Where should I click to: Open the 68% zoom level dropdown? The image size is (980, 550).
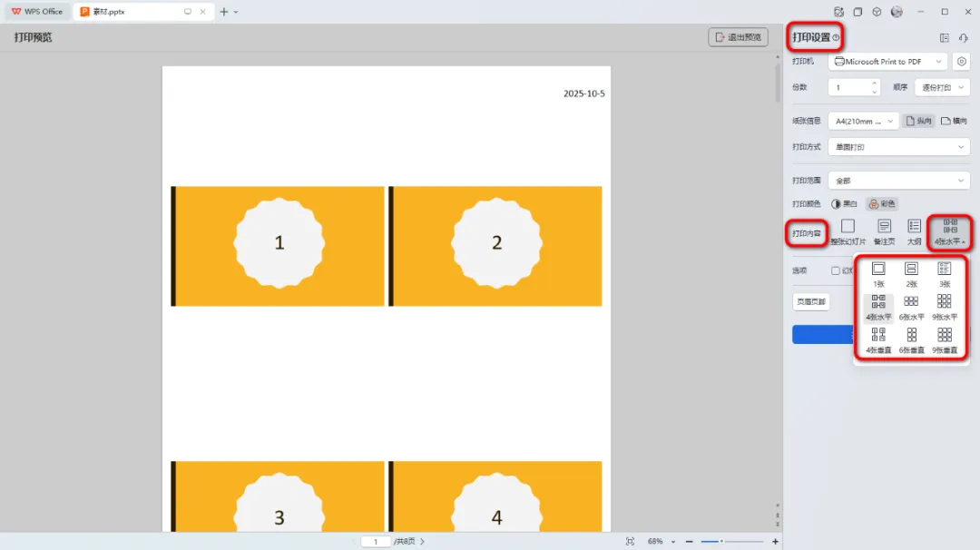pyautogui.click(x=673, y=542)
